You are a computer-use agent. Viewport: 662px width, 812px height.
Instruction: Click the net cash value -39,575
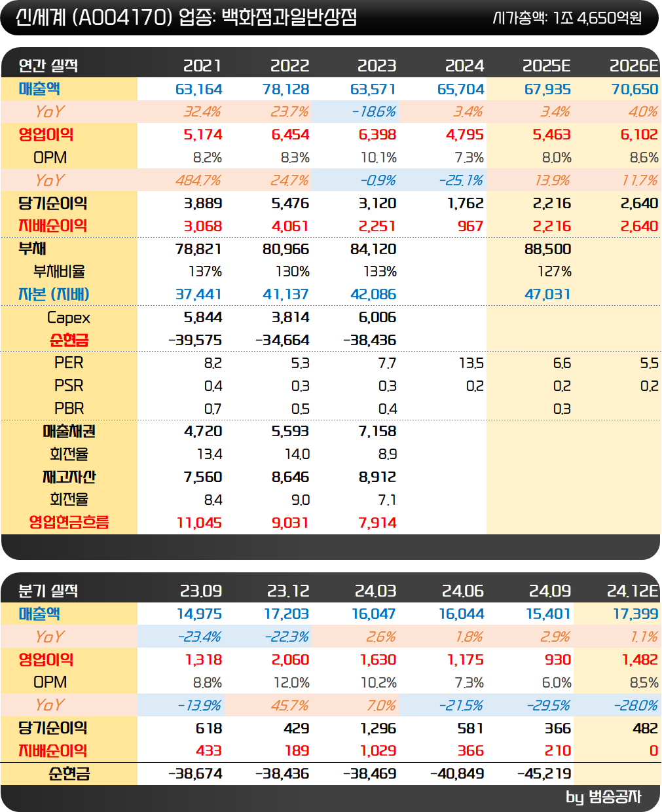point(196,341)
